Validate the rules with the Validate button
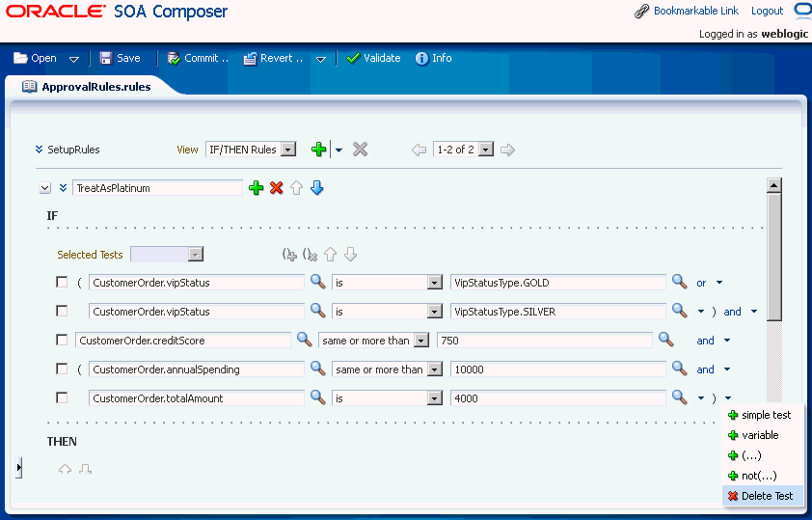This screenshot has width=812, height=520. click(373, 58)
